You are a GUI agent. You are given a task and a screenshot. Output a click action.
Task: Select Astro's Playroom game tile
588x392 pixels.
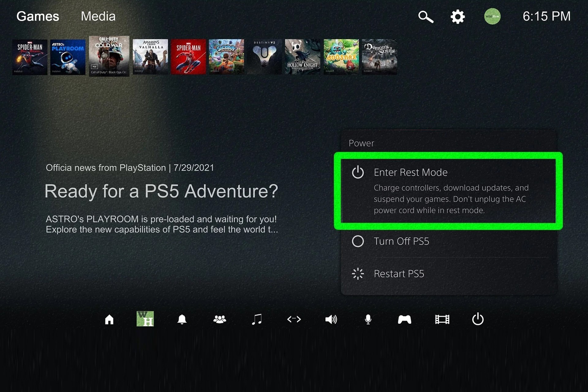68,57
